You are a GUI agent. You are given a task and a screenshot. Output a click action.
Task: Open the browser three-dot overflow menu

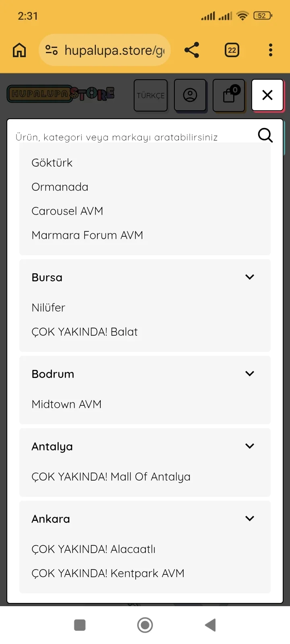[270, 50]
